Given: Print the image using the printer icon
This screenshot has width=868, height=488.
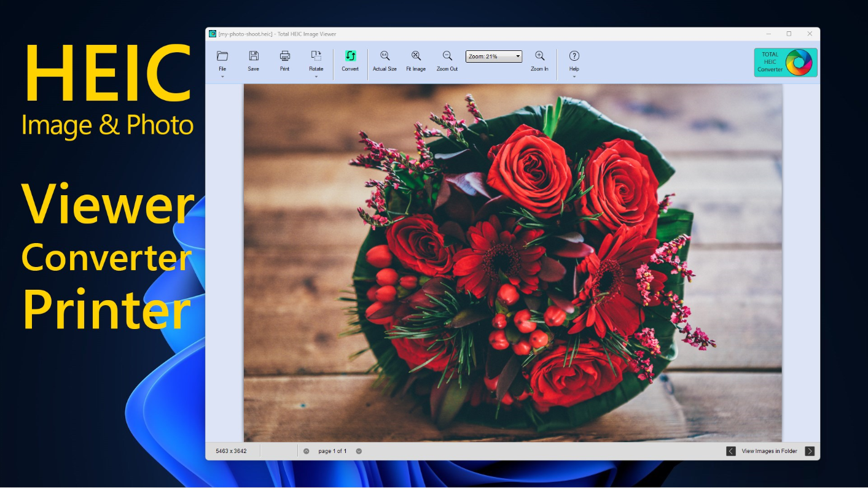Looking at the screenshot, I should [284, 56].
